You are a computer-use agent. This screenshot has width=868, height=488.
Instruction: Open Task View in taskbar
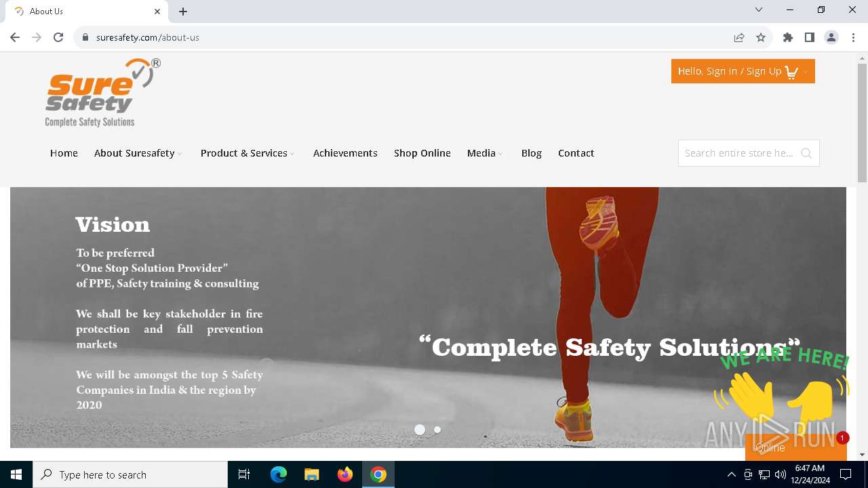(244, 474)
